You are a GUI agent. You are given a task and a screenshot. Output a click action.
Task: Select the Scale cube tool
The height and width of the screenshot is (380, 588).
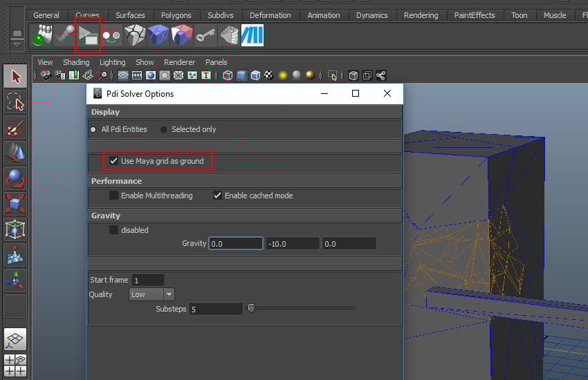tap(15, 203)
